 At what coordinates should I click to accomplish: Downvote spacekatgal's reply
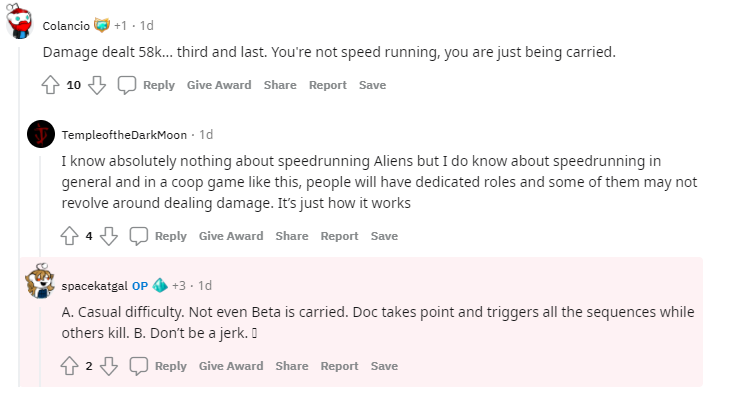(109, 366)
